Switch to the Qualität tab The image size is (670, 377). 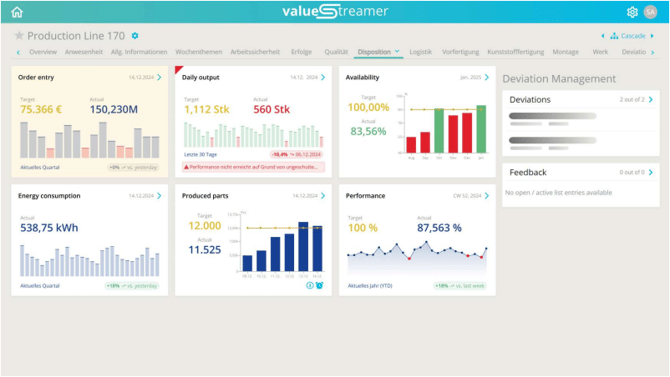(x=336, y=52)
